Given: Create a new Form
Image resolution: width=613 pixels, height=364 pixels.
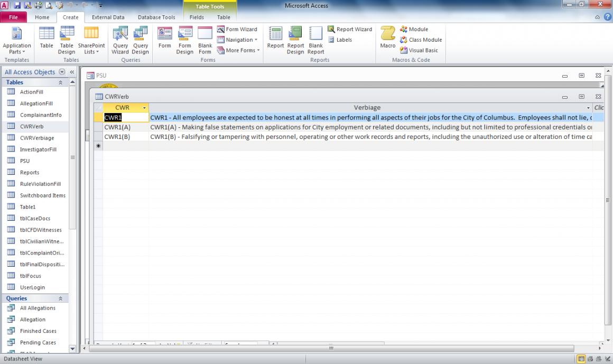Looking at the screenshot, I should tap(164, 38).
